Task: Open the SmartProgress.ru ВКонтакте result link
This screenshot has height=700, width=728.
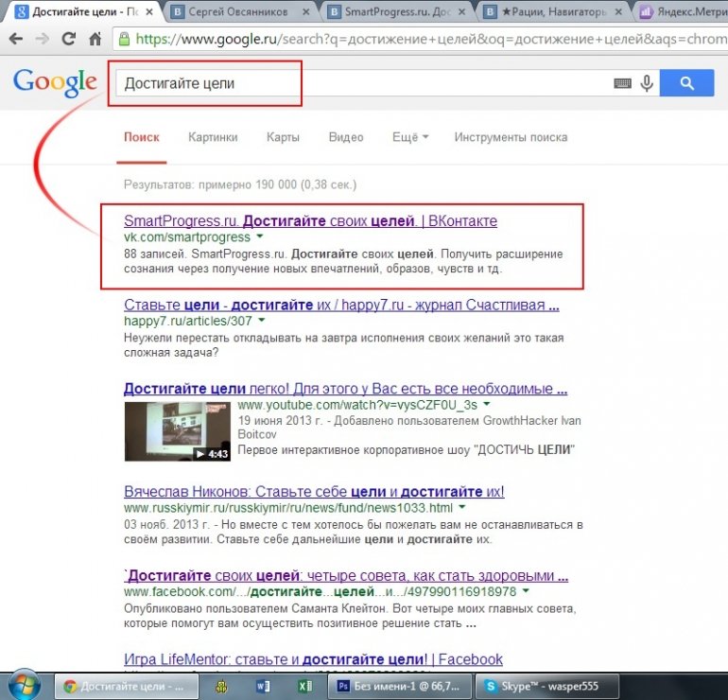Action: click(310, 220)
